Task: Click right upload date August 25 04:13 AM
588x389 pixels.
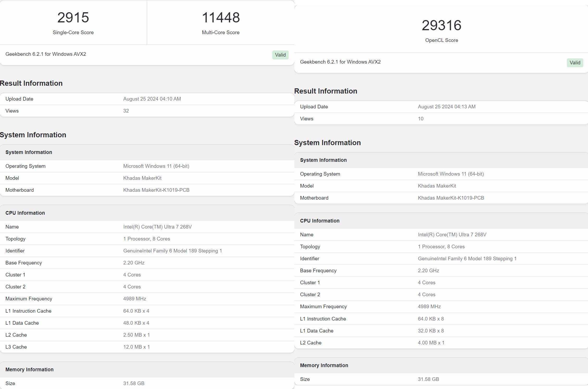Action: [x=447, y=107]
